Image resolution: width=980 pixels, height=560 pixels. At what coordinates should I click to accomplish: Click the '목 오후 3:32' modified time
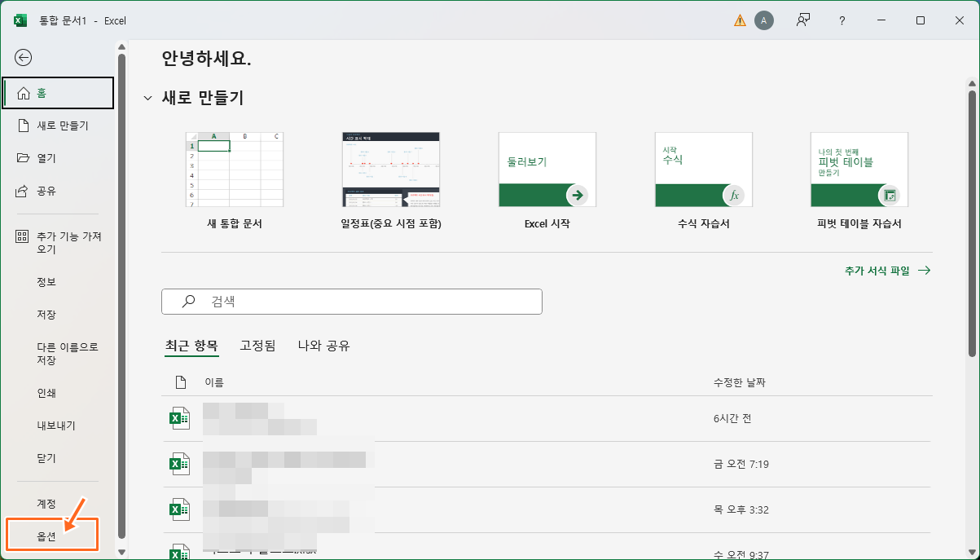pyautogui.click(x=741, y=510)
